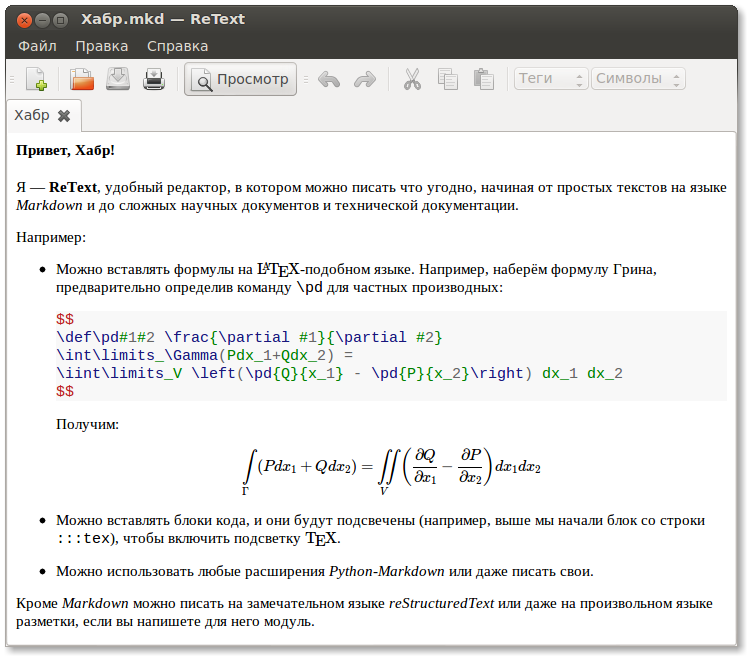The height and width of the screenshot is (656, 747).
Task: Open the Символы dropdown
Action: click(638, 79)
